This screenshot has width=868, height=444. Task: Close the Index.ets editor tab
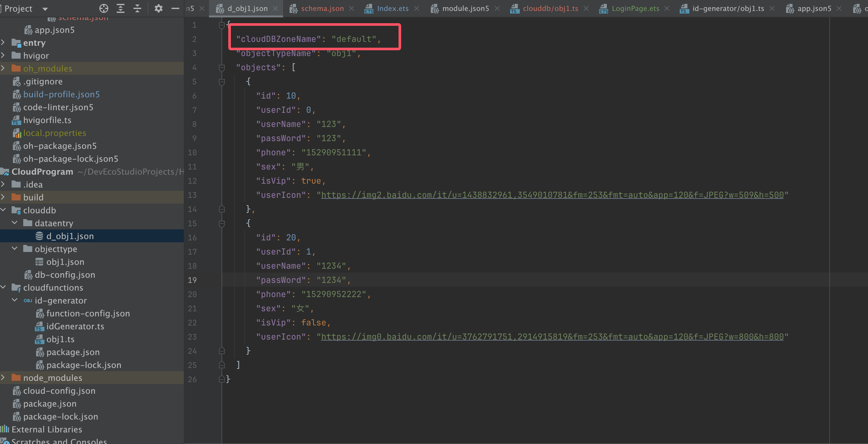pos(417,8)
